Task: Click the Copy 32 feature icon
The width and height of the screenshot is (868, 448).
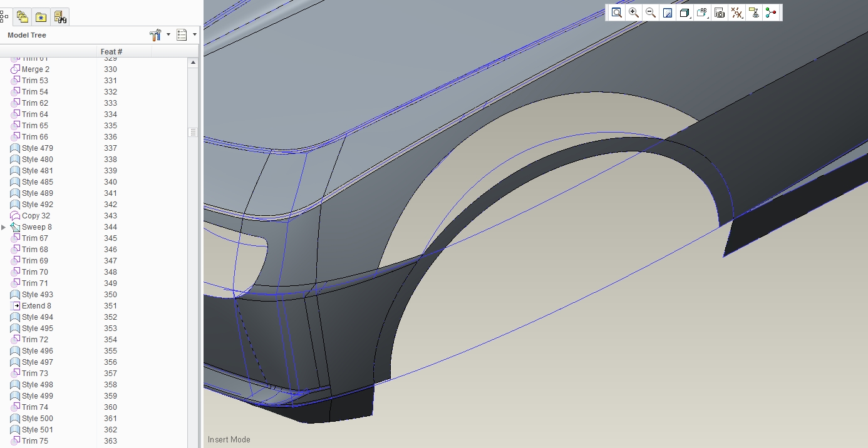Action: 16,216
